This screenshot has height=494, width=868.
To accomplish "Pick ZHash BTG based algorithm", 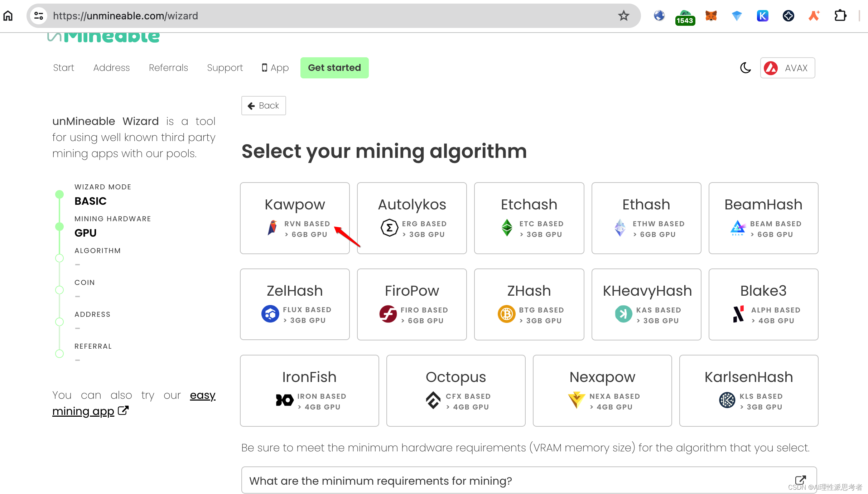I will (x=529, y=304).
